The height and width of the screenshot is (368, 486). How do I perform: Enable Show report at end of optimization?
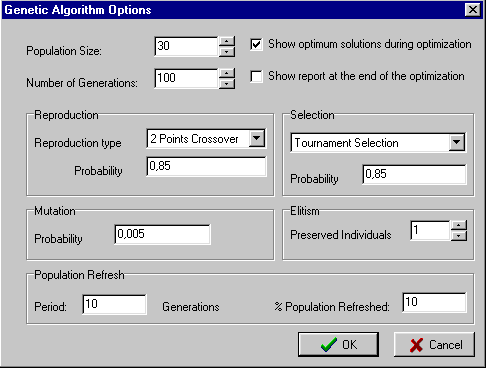coord(256,76)
